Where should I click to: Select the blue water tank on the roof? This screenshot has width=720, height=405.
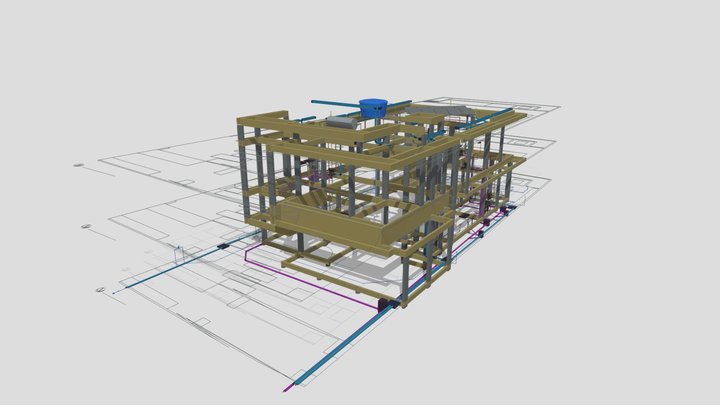(x=373, y=108)
